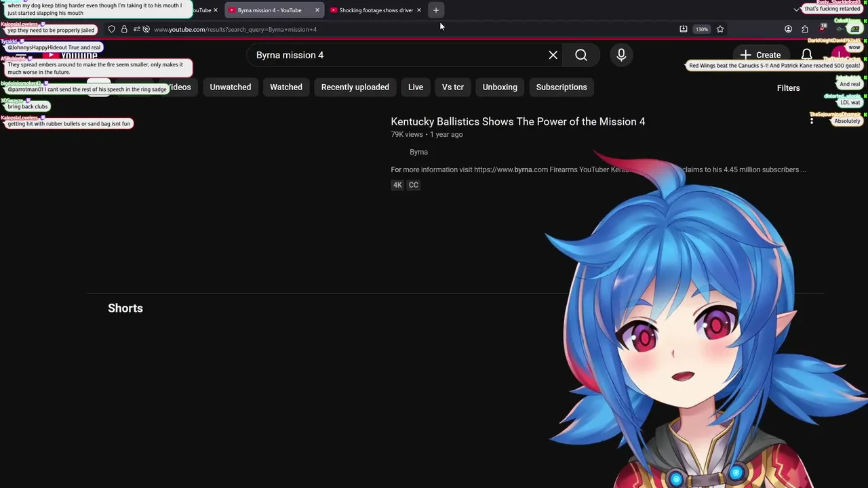Select the Recently uploaded chip
868x488 pixels.
pos(355,87)
